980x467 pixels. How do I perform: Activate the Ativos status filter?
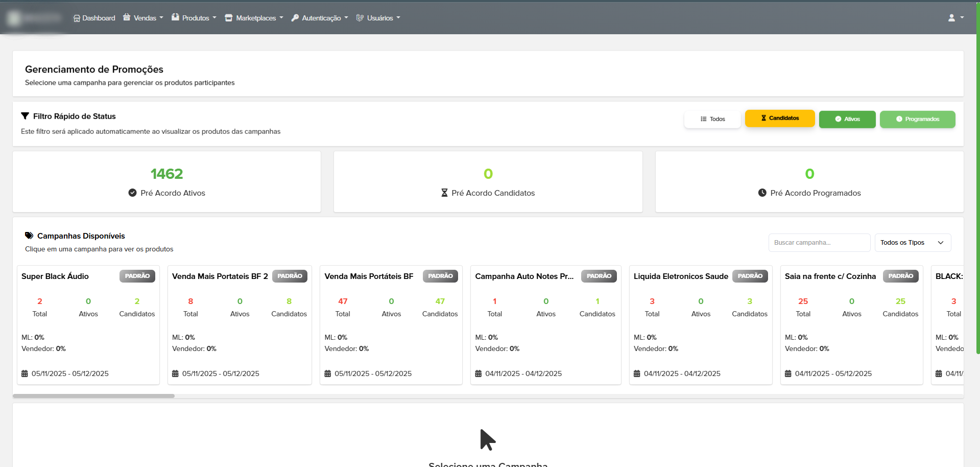point(847,119)
